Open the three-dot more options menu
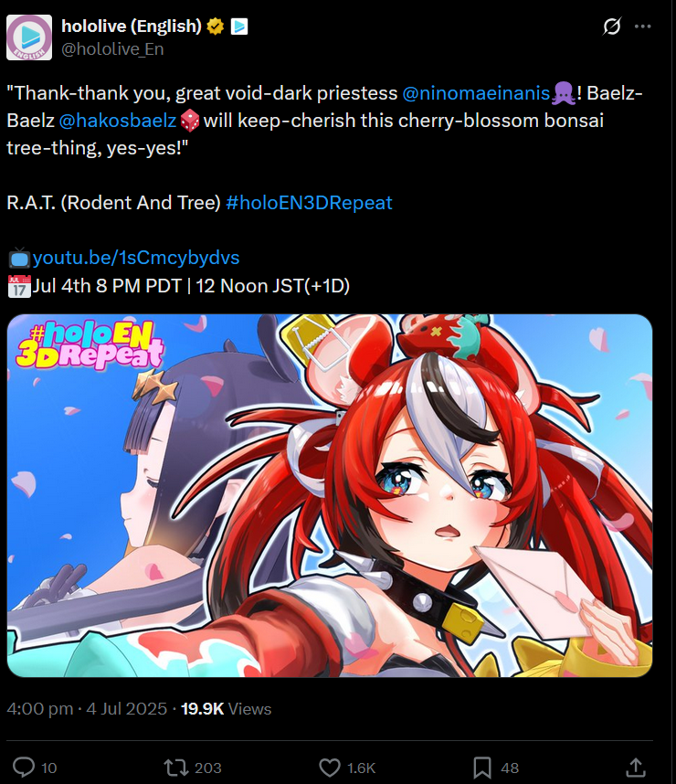The image size is (676, 784). pos(642,26)
